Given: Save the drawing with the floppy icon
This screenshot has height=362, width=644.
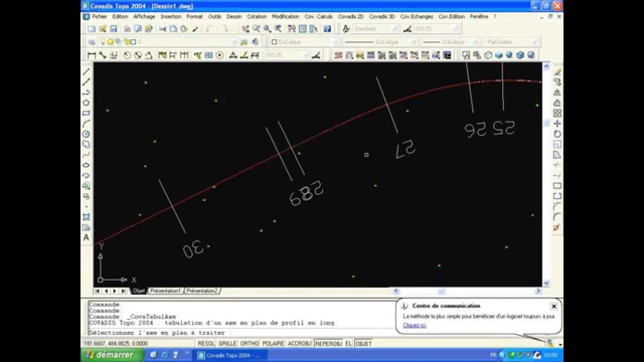Looking at the screenshot, I should (114, 29).
